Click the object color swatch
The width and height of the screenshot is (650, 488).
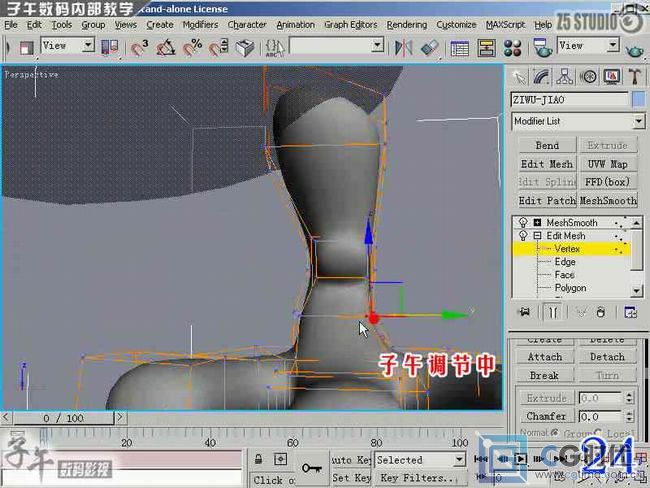(638, 100)
